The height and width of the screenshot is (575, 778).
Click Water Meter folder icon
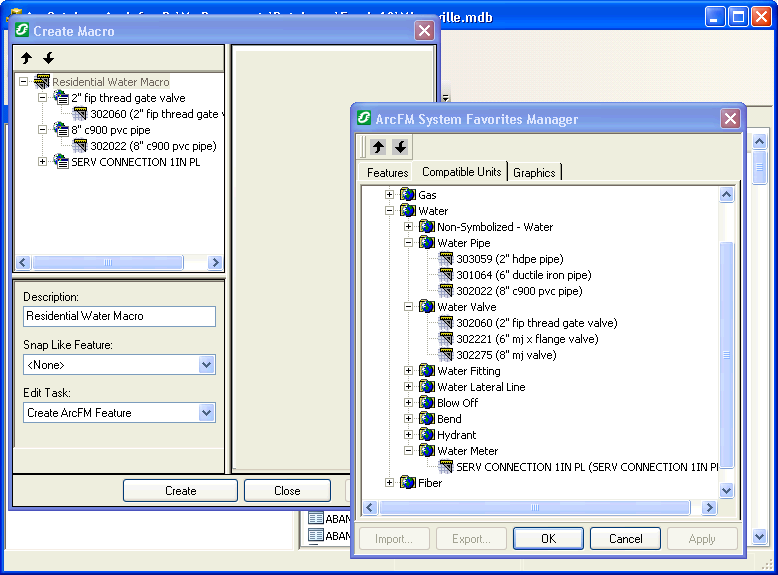click(x=427, y=450)
